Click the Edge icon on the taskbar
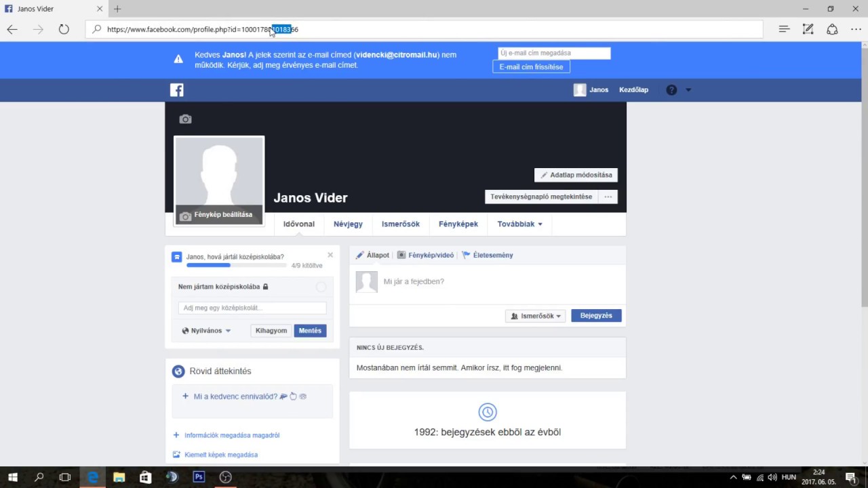Viewport: 868px width, 488px height. [x=93, y=477]
